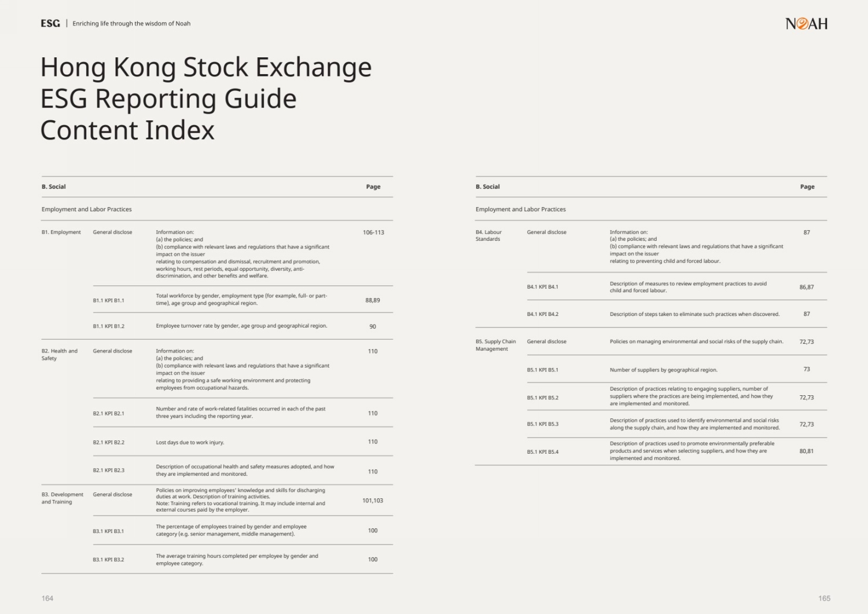
Task: Click the footer page number 165
Action: click(x=824, y=598)
